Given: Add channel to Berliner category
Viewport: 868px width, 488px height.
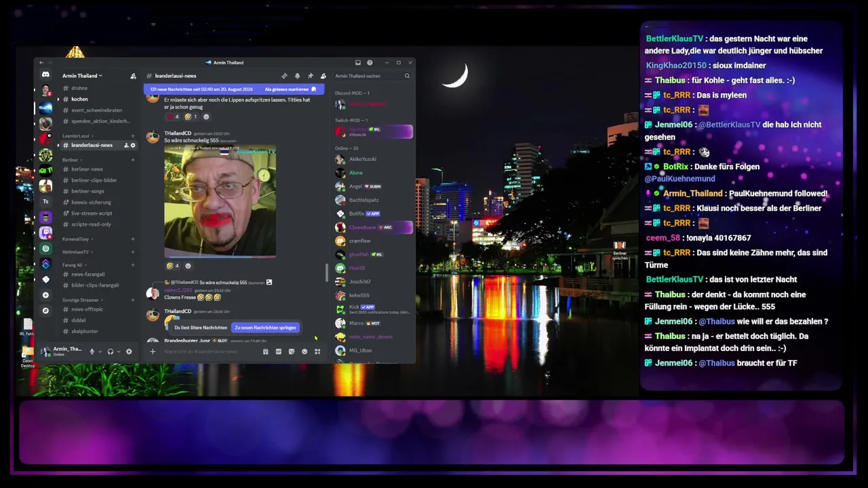Looking at the screenshot, I should (133, 160).
